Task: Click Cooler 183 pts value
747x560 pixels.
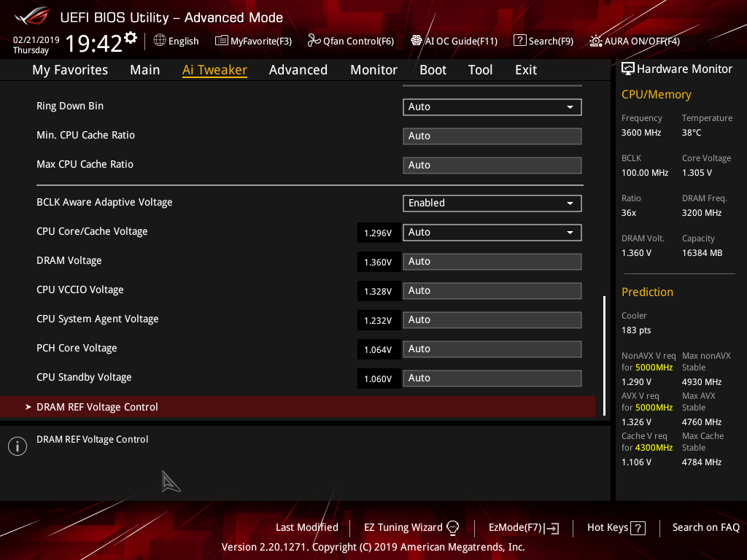Action: (636, 330)
